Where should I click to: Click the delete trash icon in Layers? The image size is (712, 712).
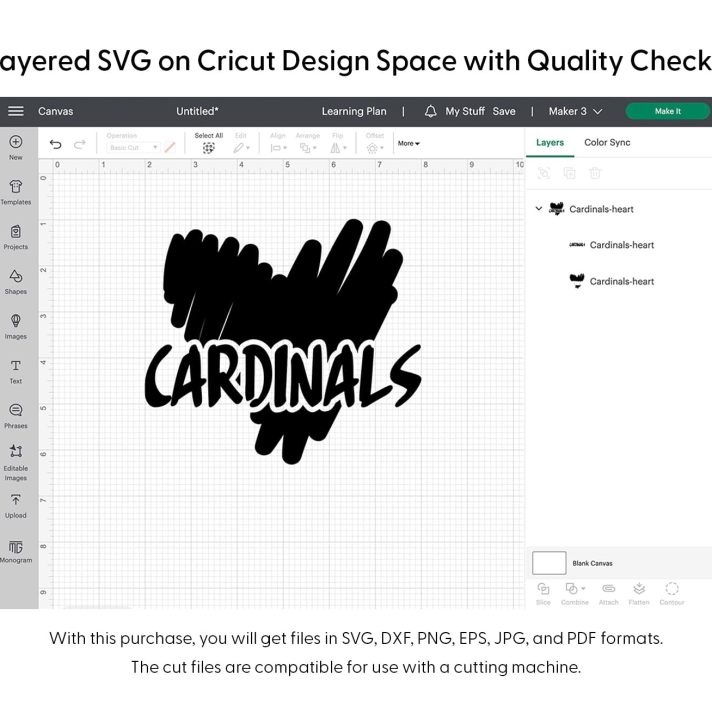[x=595, y=173]
